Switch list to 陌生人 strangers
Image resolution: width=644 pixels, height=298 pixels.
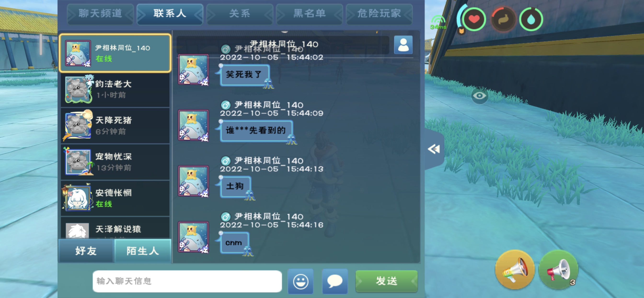pos(143,251)
